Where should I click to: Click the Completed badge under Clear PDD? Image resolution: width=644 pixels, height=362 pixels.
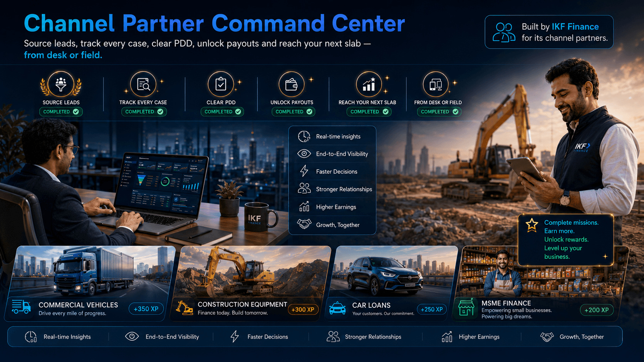pos(222,112)
